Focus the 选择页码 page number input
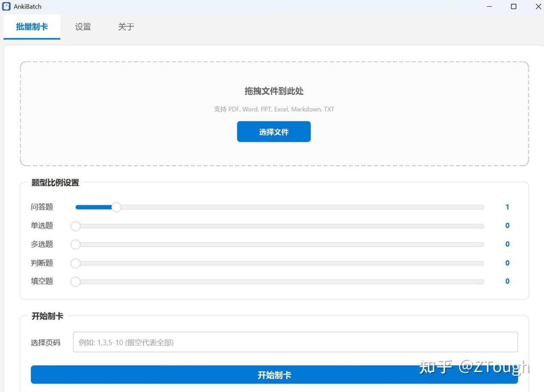Image resolution: width=544 pixels, height=392 pixels. click(295, 342)
